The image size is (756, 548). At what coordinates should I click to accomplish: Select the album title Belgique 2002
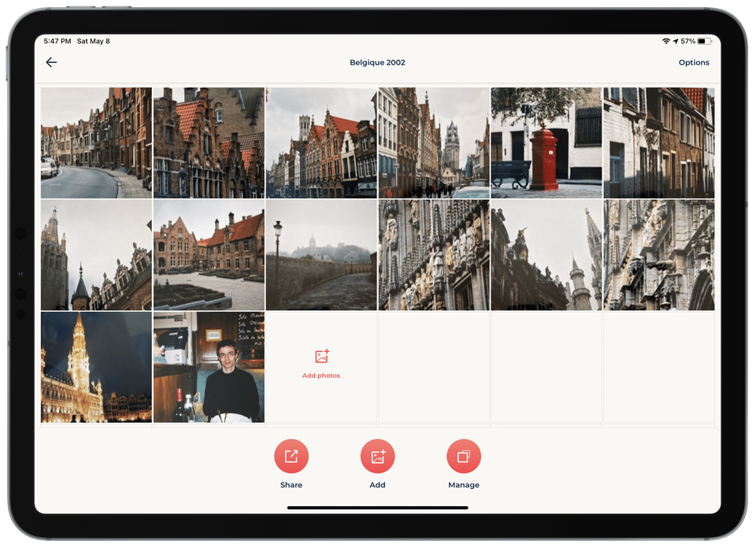pyautogui.click(x=377, y=62)
